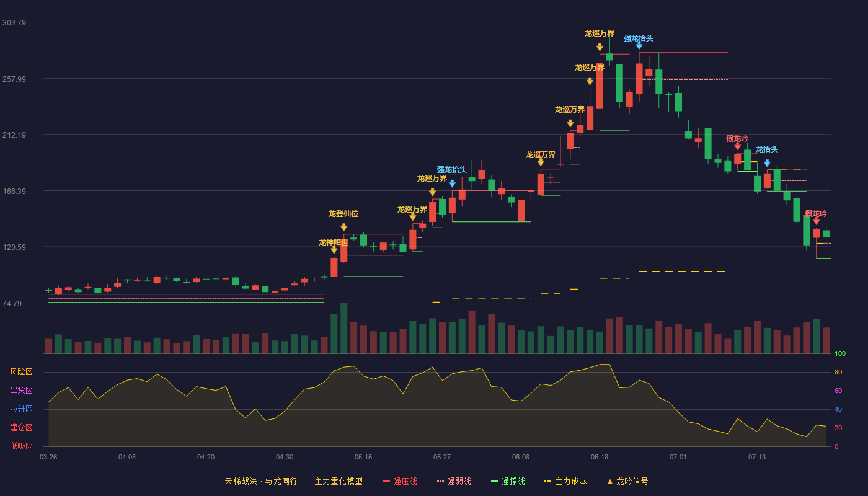Click the 龙登仙位 signal arrow marker
The height and width of the screenshot is (496, 868).
(344, 228)
